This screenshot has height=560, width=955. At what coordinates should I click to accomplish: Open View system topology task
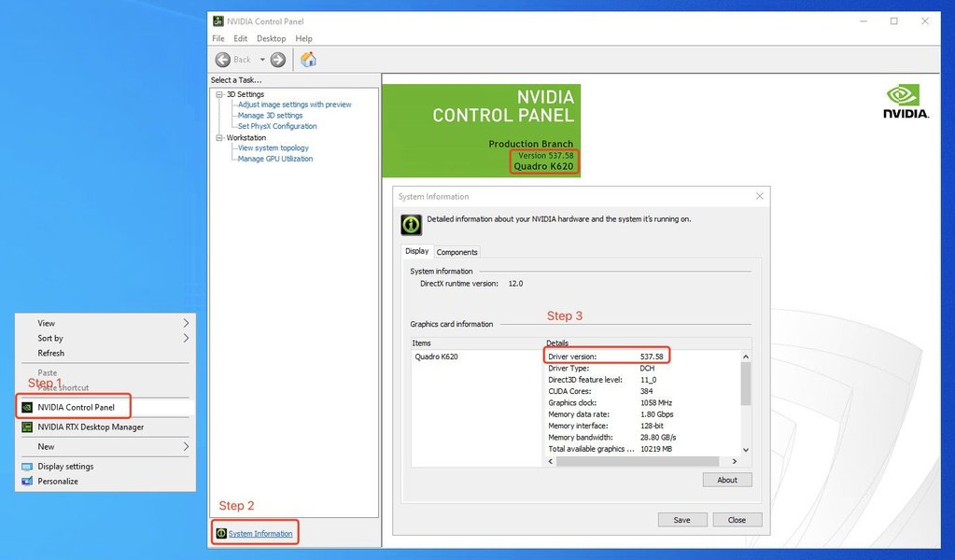click(274, 147)
